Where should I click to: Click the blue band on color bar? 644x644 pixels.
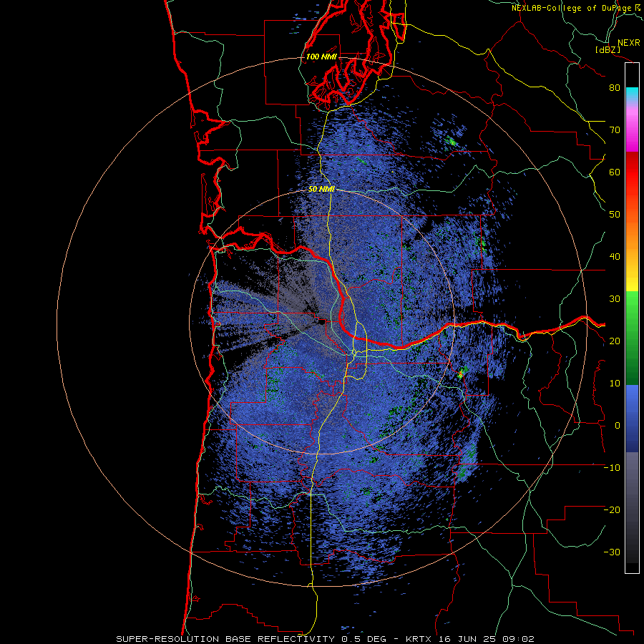point(632,419)
